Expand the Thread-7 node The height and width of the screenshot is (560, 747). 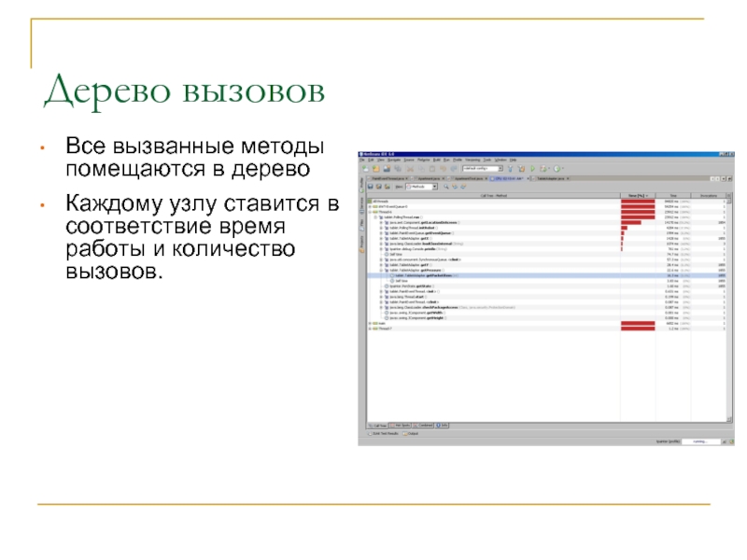pos(370,329)
